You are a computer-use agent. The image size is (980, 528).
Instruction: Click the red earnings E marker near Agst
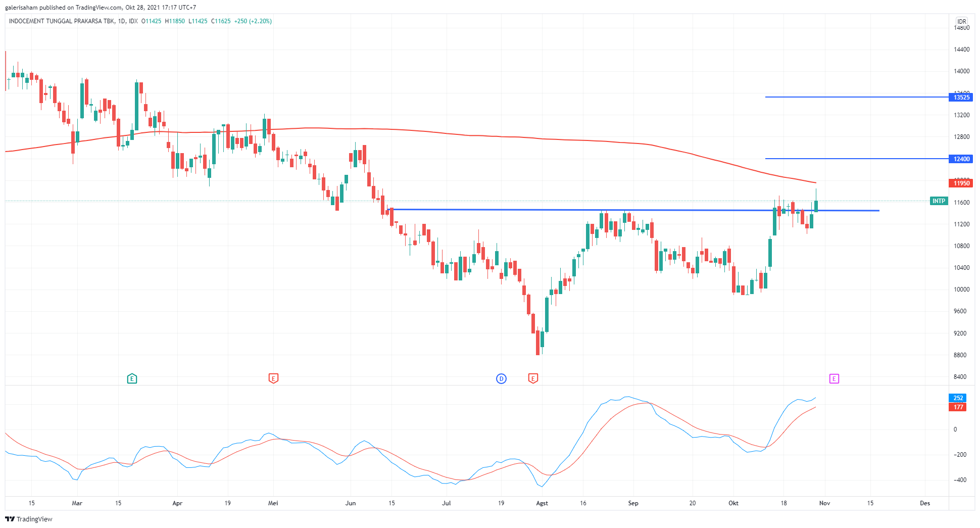pyautogui.click(x=533, y=378)
